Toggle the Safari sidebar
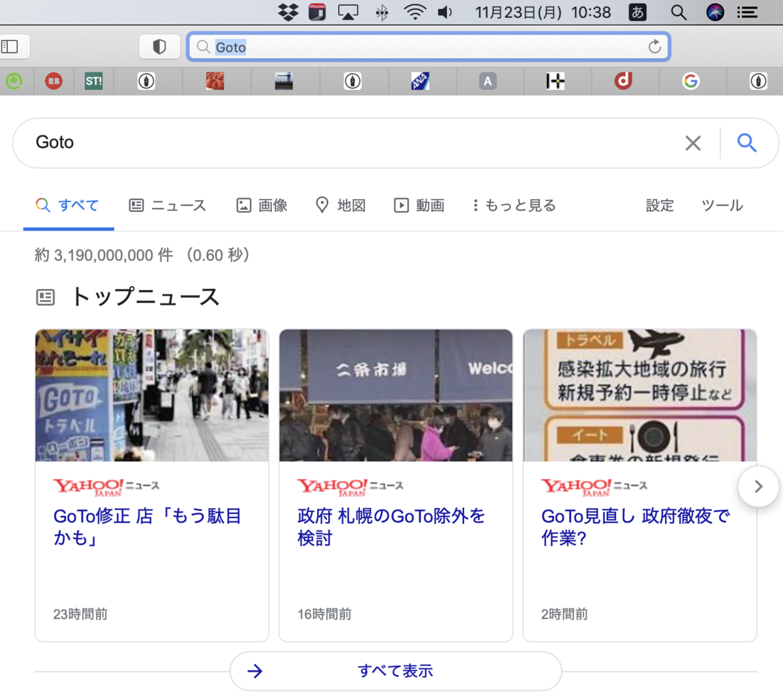783x700 pixels. (x=10, y=46)
